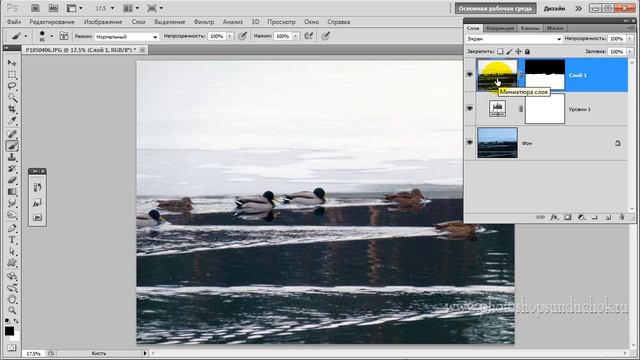Select the History Brush tool
This screenshot has height=360, width=640.
pos(12,169)
